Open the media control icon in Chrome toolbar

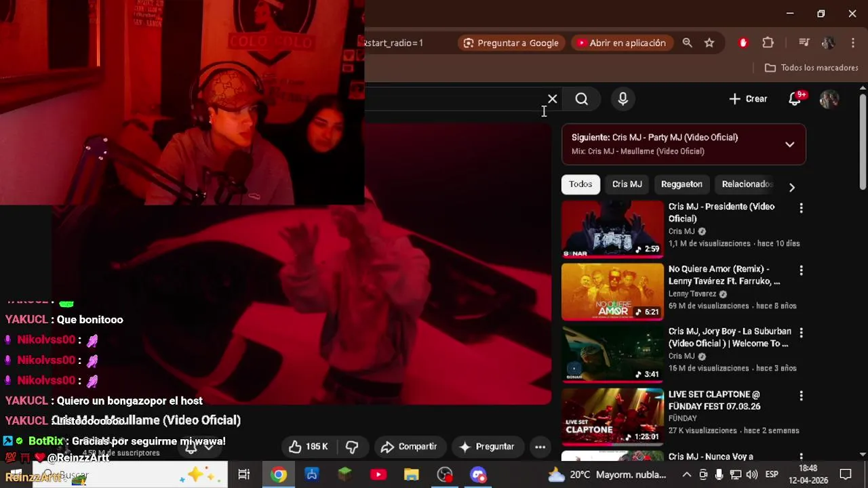804,43
